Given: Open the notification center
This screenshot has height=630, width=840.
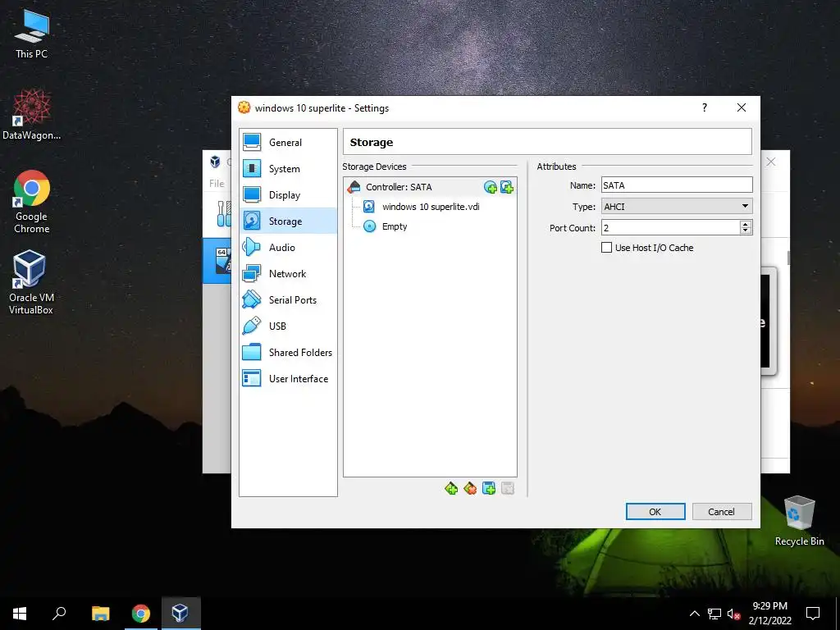Looking at the screenshot, I should point(813,614).
